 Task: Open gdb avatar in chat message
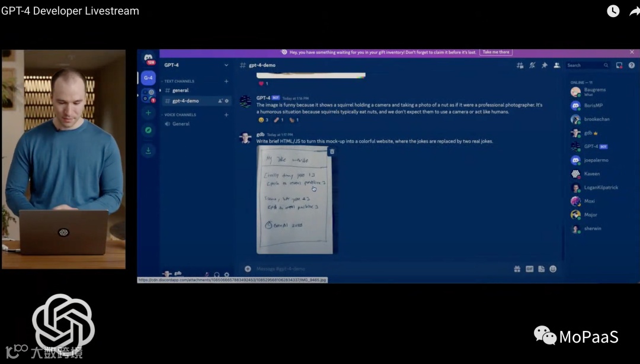245,138
